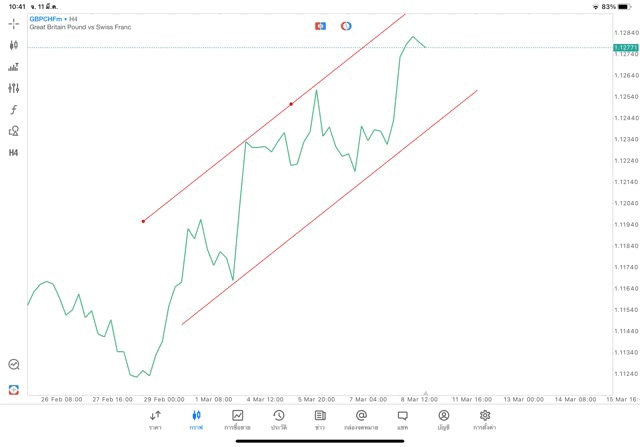Viewport: 640px width, 447px height.
Task: Toggle the one-click trading panel icon
Action: pyautogui.click(x=320, y=26)
